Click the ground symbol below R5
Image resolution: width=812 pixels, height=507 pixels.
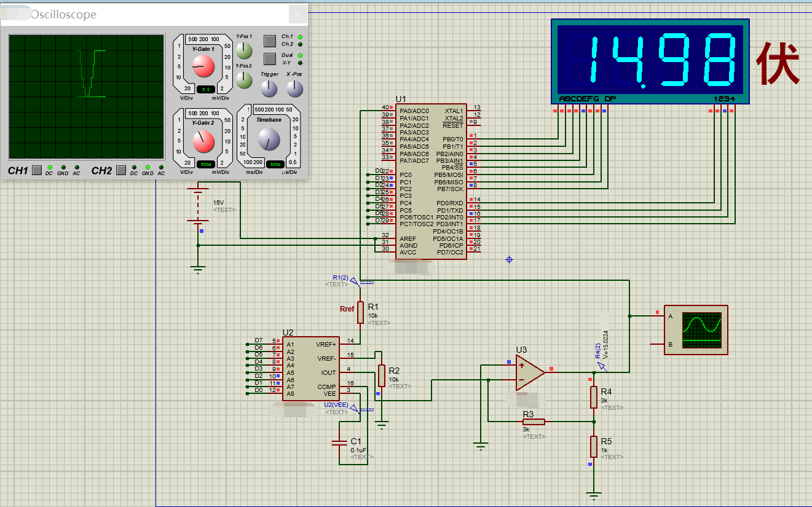[594, 495]
